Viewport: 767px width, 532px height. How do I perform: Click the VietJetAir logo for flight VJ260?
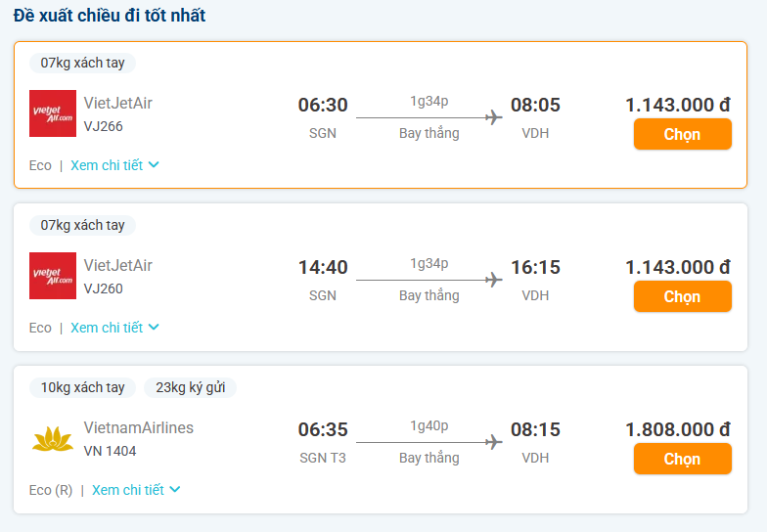[53, 276]
